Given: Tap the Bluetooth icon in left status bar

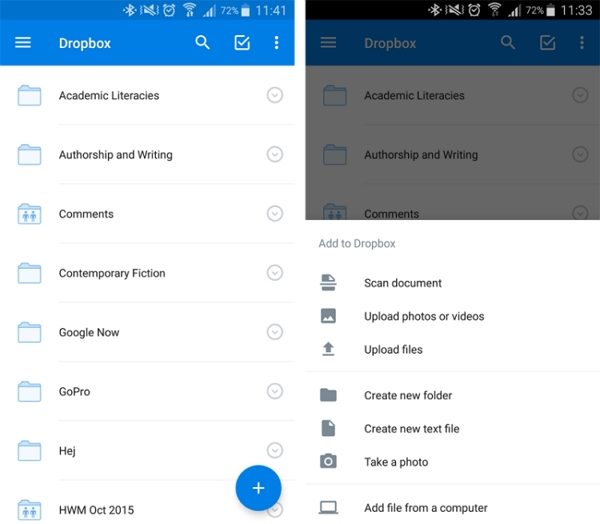Looking at the screenshot, I should pyautogui.click(x=130, y=10).
